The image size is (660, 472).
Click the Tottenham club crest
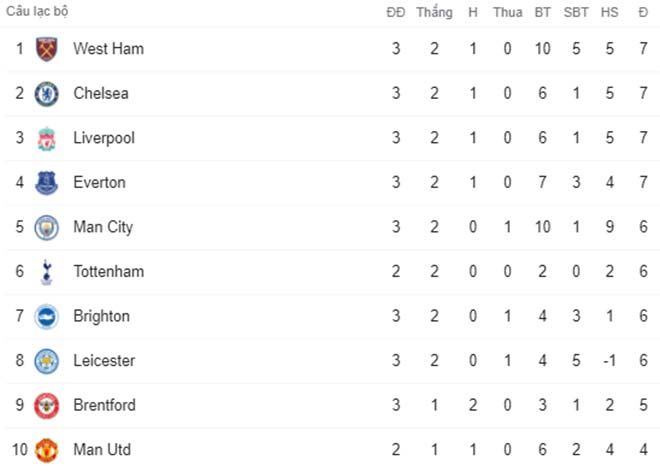pyautogui.click(x=46, y=272)
